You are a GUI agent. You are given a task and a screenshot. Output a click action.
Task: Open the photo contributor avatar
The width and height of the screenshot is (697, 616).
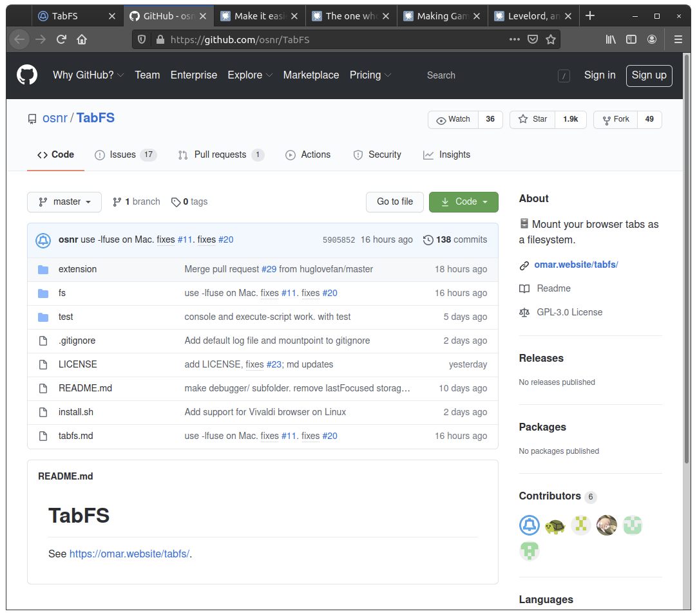pyautogui.click(x=607, y=525)
